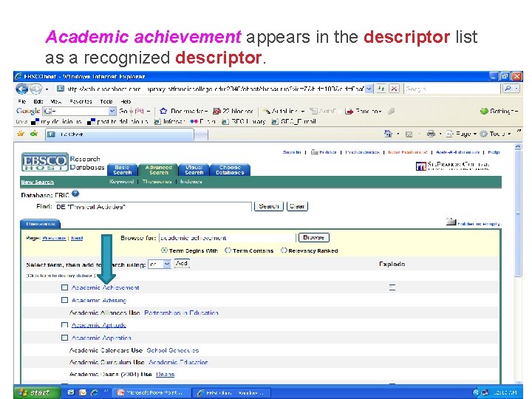Click the Stop loading X icon

pyautogui.click(x=394, y=89)
